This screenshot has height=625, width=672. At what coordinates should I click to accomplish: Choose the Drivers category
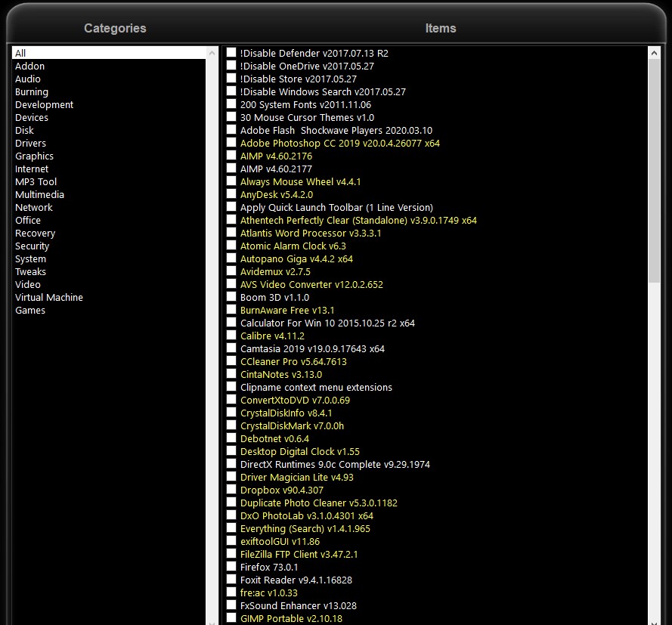(109, 143)
